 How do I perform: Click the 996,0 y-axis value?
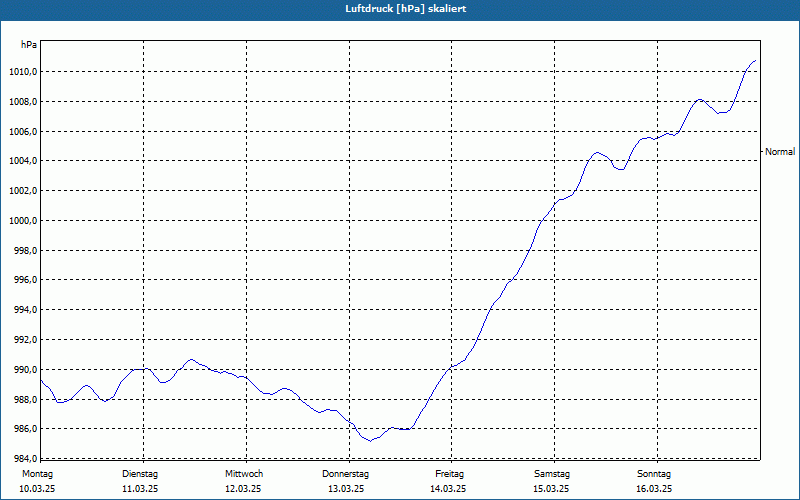(25, 280)
